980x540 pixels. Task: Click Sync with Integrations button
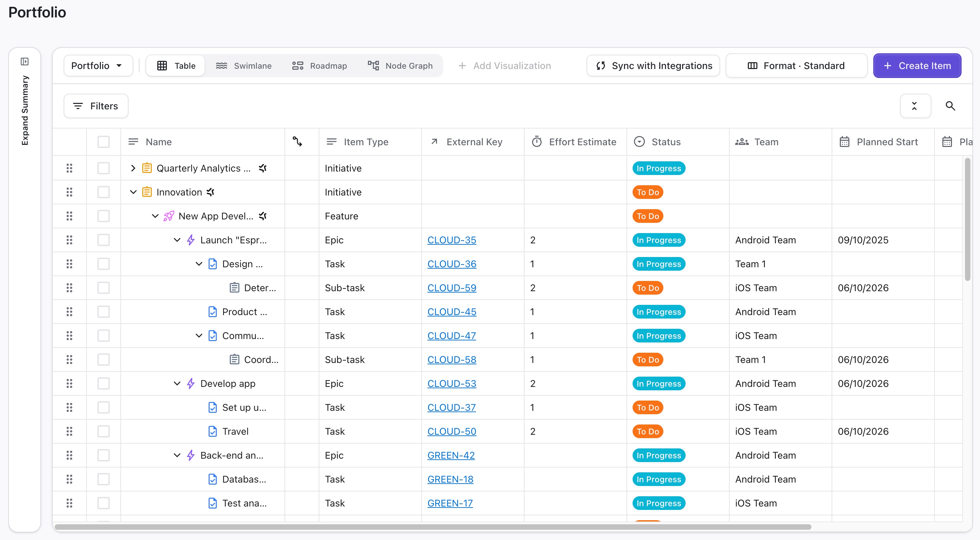[x=653, y=66]
